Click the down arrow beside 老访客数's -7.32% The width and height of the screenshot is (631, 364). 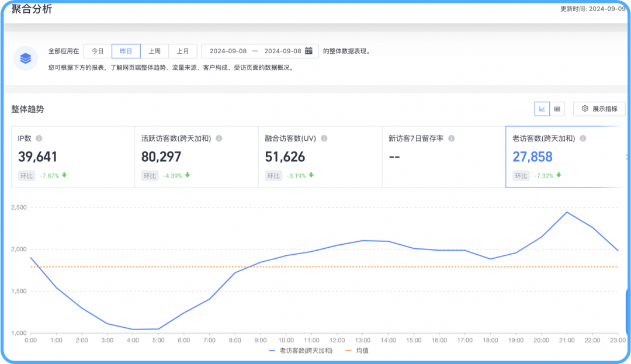tap(559, 175)
